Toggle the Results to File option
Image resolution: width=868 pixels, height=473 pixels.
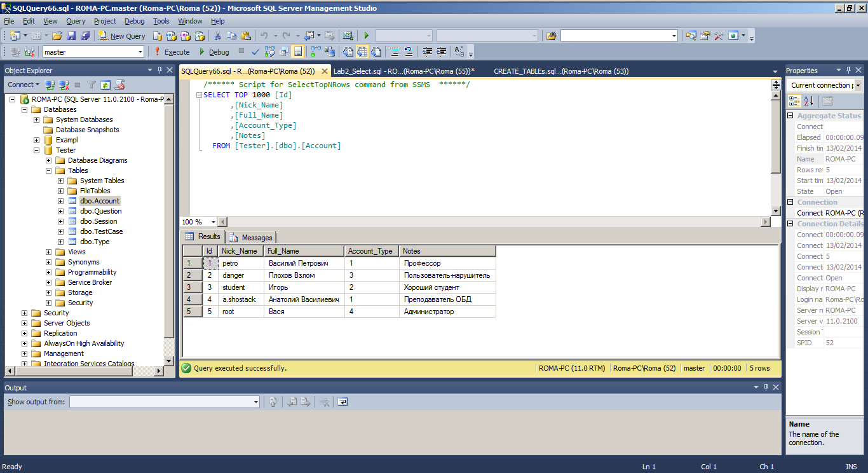[376, 52]
